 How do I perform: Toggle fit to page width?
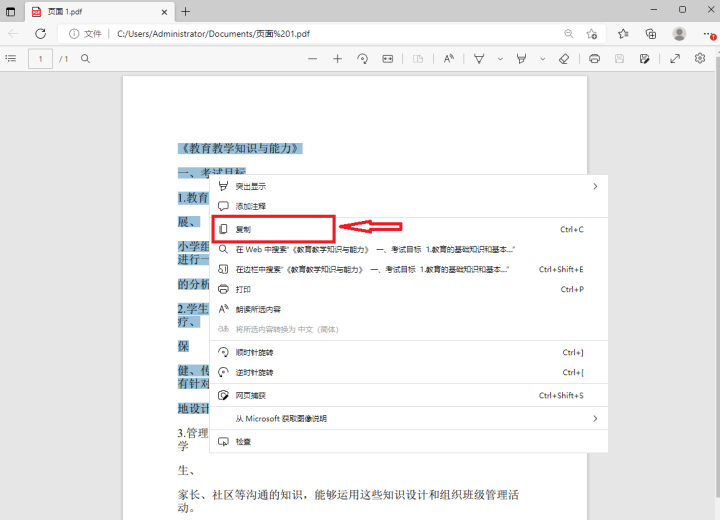coord(388,59)
